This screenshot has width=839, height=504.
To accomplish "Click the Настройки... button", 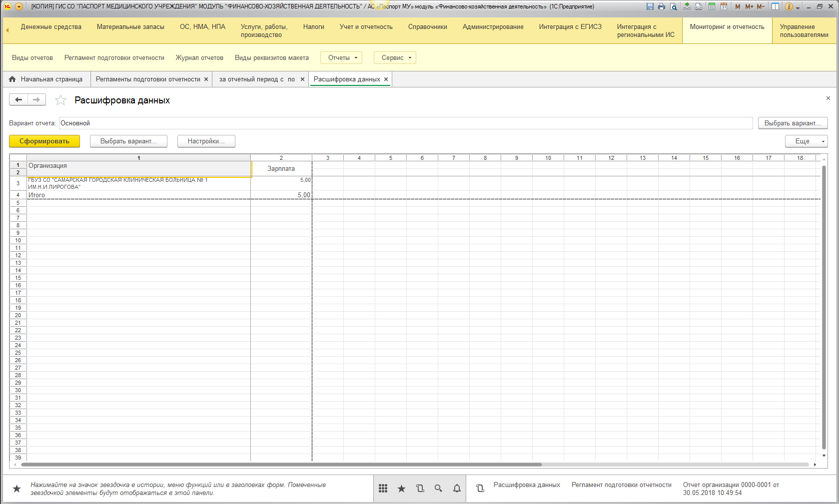I will point(206,141).
